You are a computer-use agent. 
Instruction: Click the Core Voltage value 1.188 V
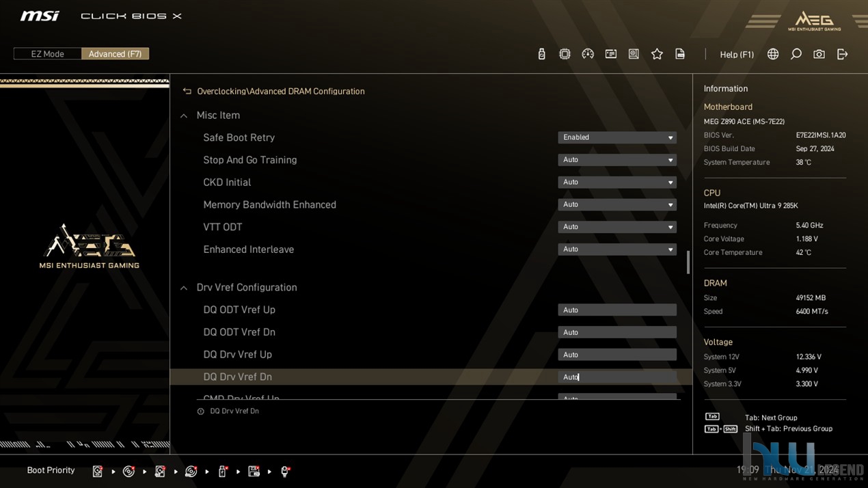pyautogui.click(x=807, y=239)
